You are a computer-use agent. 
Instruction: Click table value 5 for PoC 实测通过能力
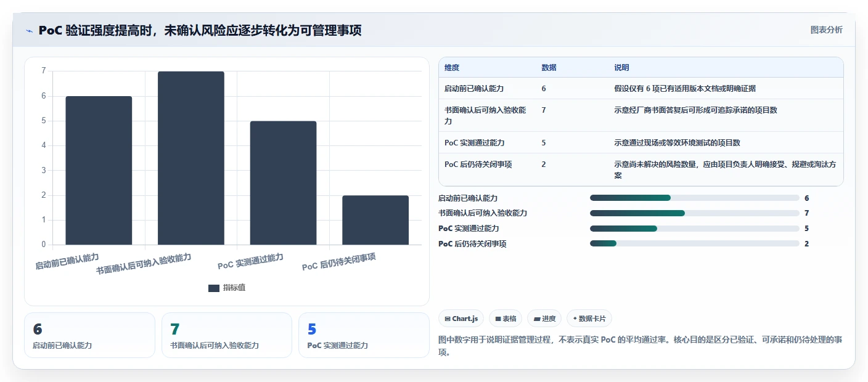click(544, 143)
